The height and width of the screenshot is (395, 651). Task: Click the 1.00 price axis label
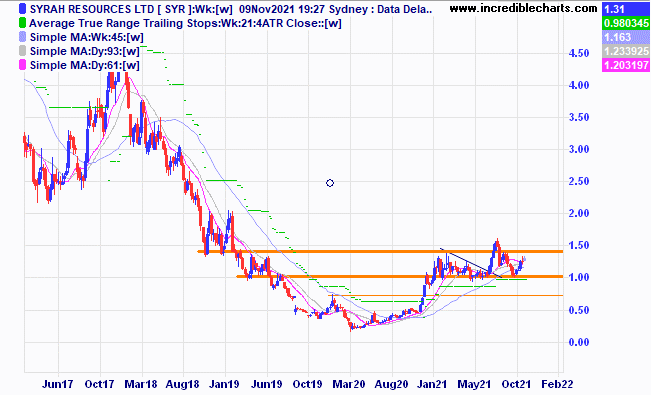coord(579,277)
